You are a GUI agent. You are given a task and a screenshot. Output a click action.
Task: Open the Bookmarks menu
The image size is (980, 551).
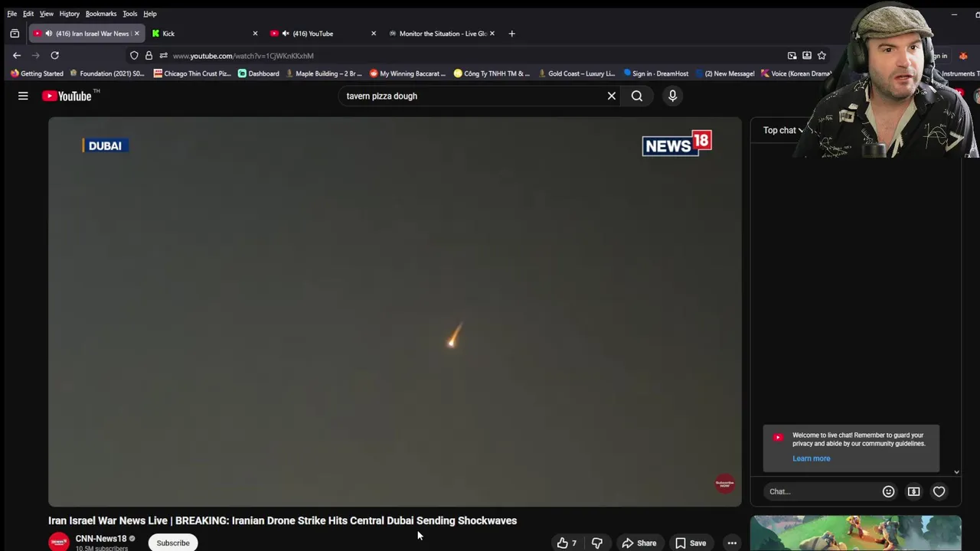click(101, 14)
